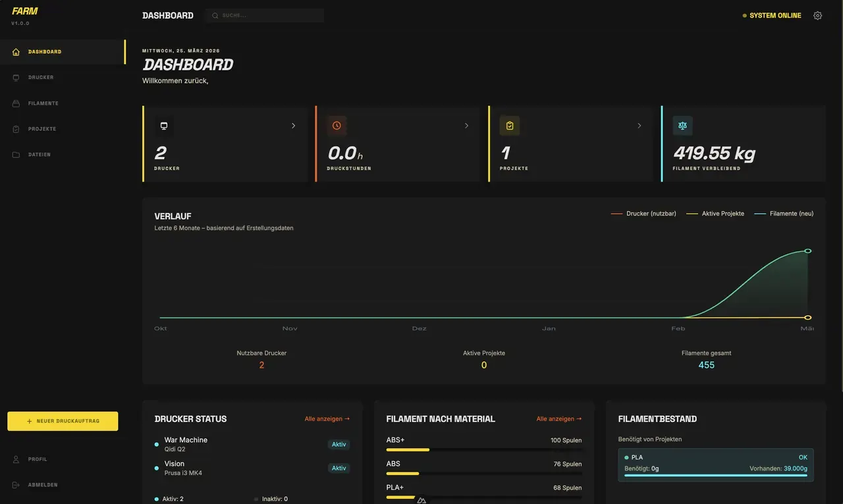Click Neuer Druckauftrag button
843x504 pixels.
pyautogui.click(x=63, y=421)
